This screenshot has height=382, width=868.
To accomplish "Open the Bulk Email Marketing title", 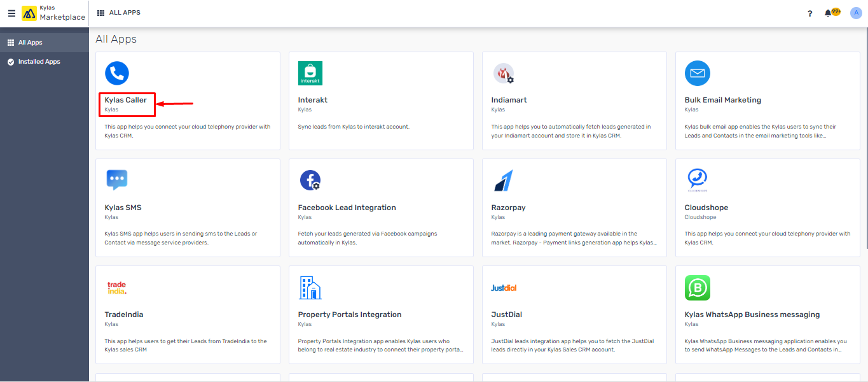I will 723,100.
